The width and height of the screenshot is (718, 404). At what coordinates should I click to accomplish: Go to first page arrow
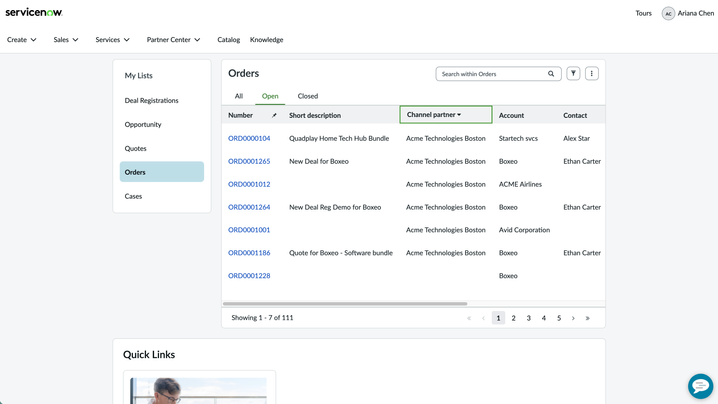[x=469, y=318]
